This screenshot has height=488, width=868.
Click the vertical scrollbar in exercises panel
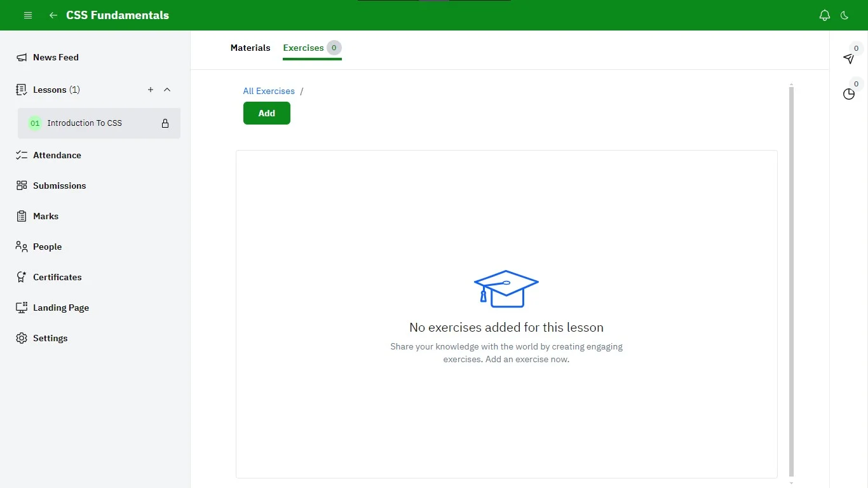click(x=791, y=280)
